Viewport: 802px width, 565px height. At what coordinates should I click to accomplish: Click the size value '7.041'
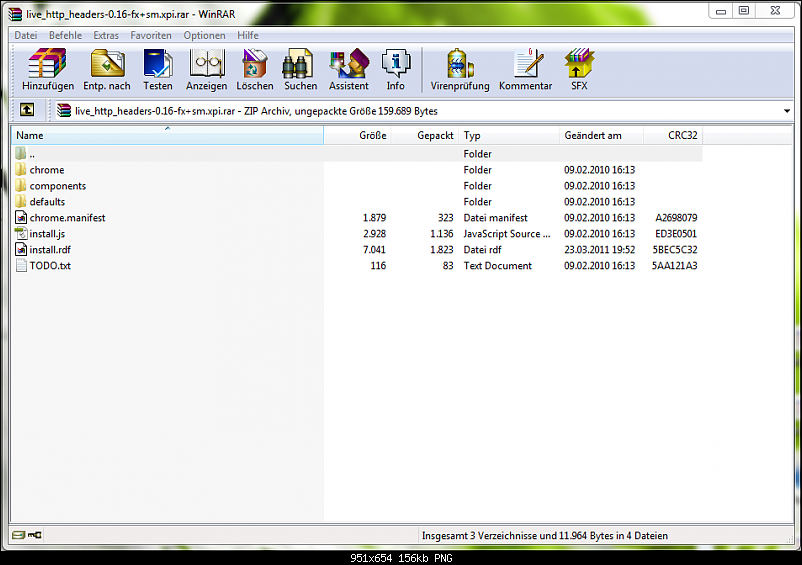pos(374,250)
